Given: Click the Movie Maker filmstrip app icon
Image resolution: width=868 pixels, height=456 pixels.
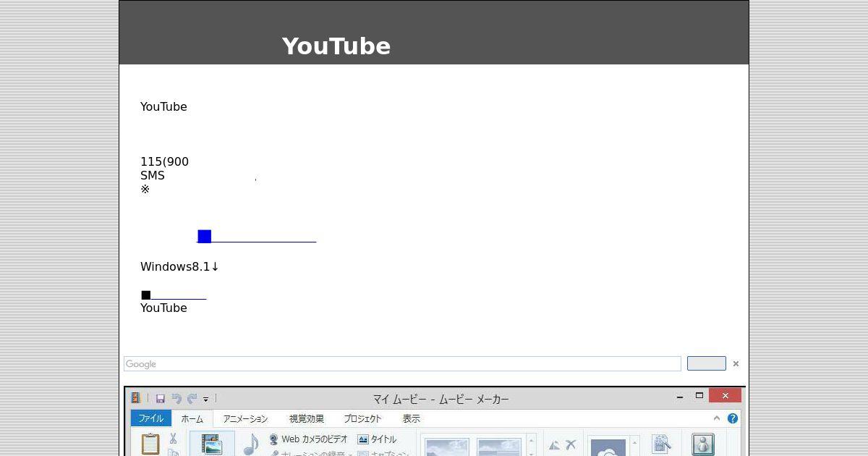Looking at the screenshot, I should coord(135,398).
